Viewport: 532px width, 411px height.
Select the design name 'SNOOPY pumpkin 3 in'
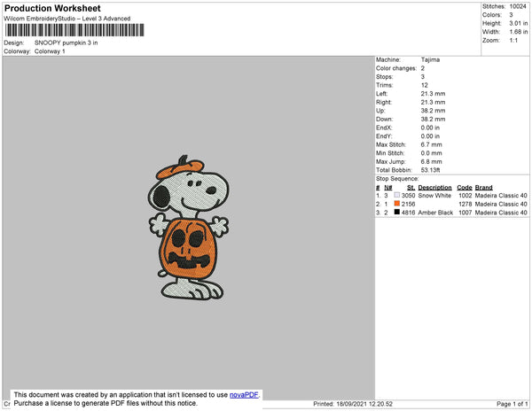point(66,43)
